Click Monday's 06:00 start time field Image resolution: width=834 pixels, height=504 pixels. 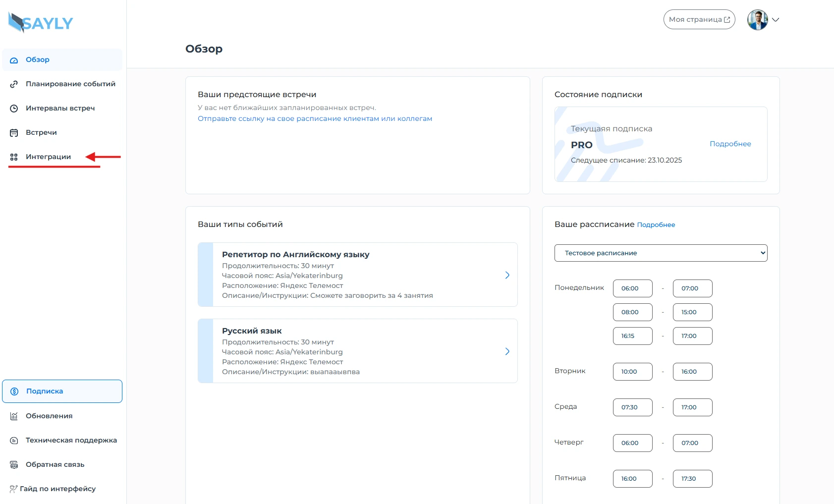[x=632, y=288]
